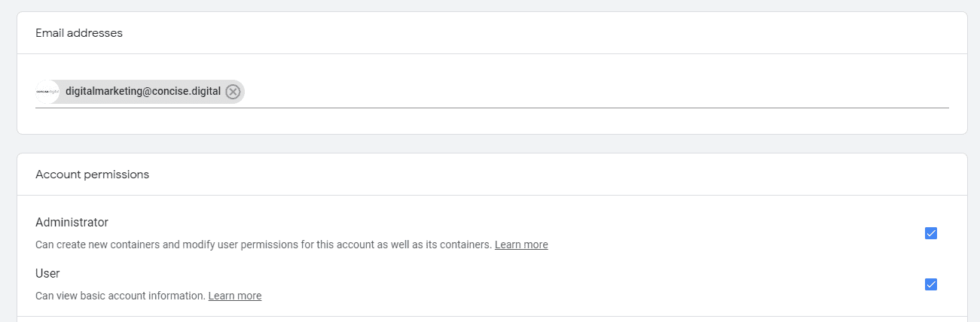Click the divider under Account permissions heading
Viewport: 980px width, 322px height.
(x=490, y=195)
